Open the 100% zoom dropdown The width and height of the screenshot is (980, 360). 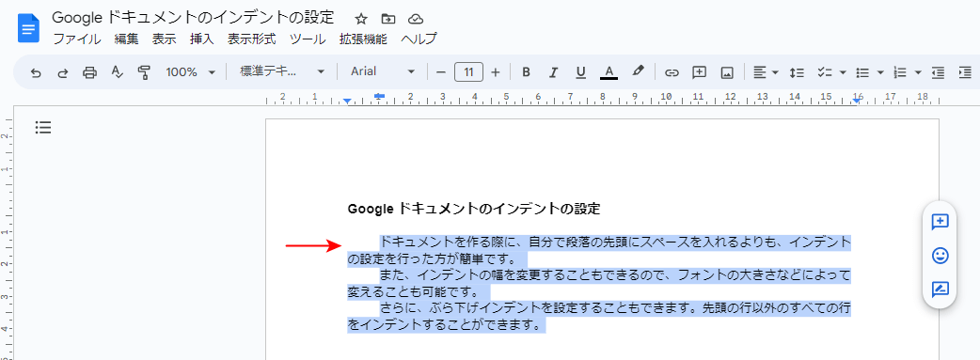point(190,72)
